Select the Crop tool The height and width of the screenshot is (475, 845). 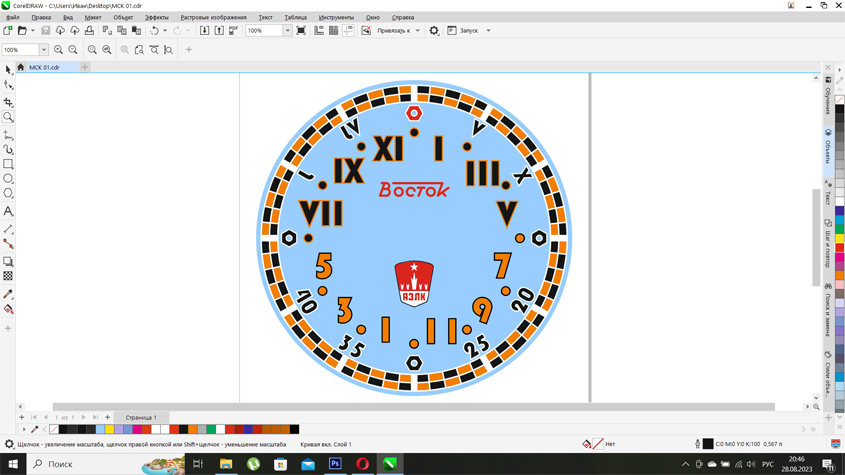[x=8, y=102]
